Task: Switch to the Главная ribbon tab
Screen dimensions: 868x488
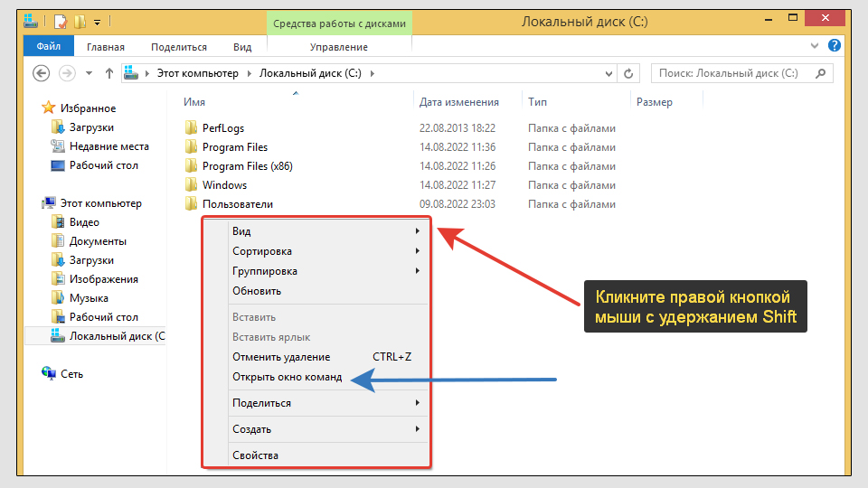Action: point(106,47)
